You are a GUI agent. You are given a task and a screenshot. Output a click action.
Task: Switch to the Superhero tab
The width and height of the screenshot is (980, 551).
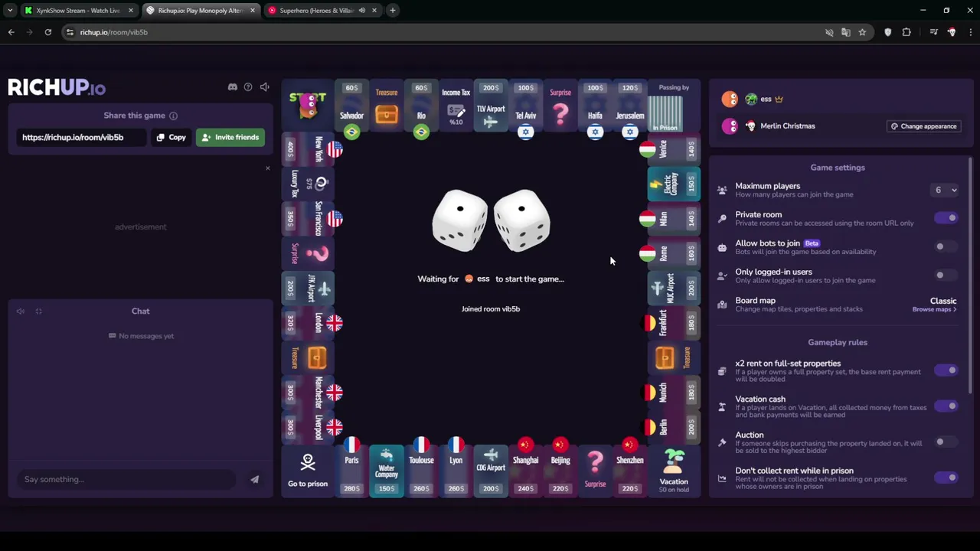click(x=322, y=11)
